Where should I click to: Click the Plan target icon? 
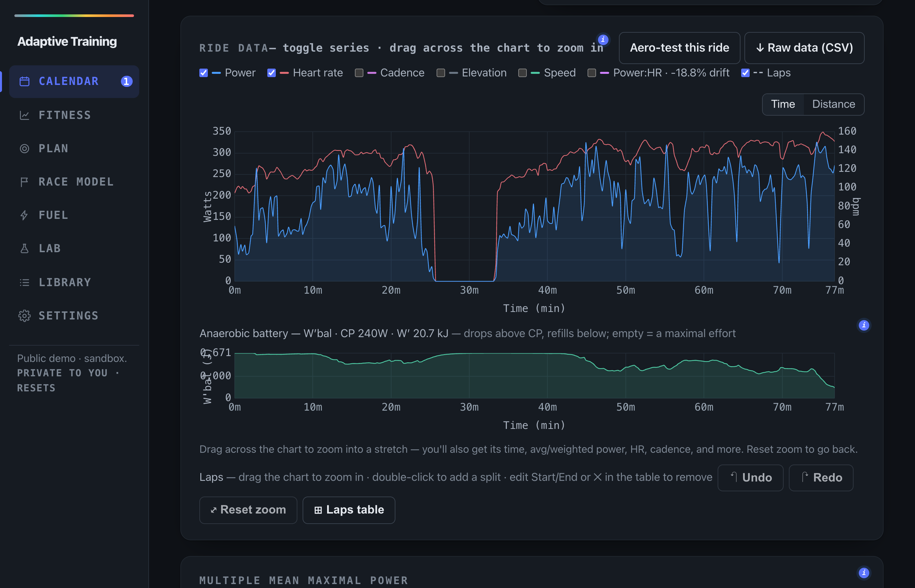[25, 149]
